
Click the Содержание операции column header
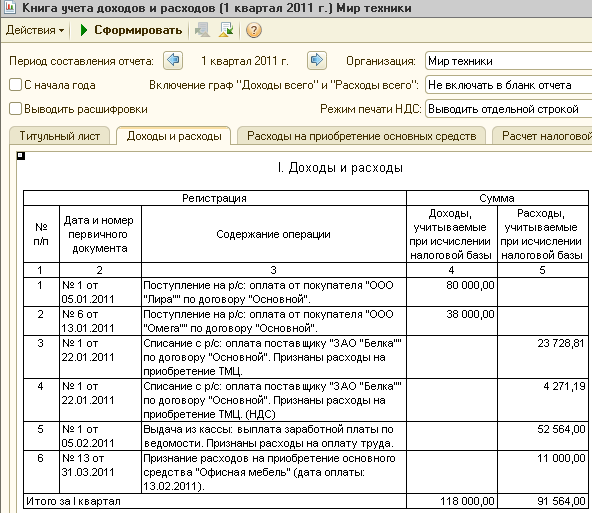[274, 234]
